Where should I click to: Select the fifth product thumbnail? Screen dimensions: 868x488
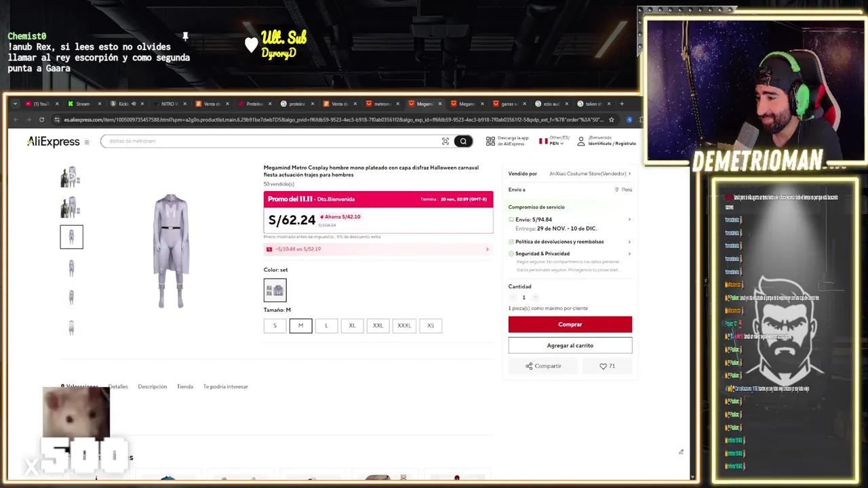(71, 297)
